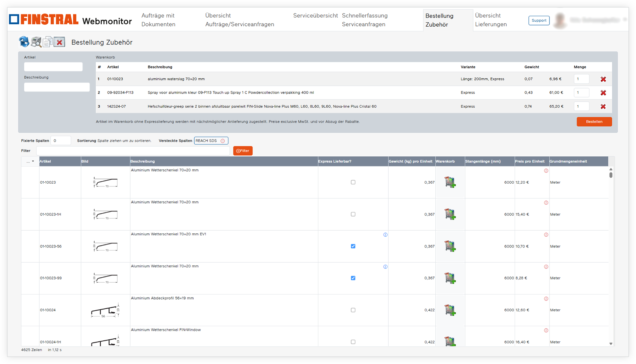Click the table vertical scrollbar thumb
Viewport: 636px width, 364px height.
(611, 175)
